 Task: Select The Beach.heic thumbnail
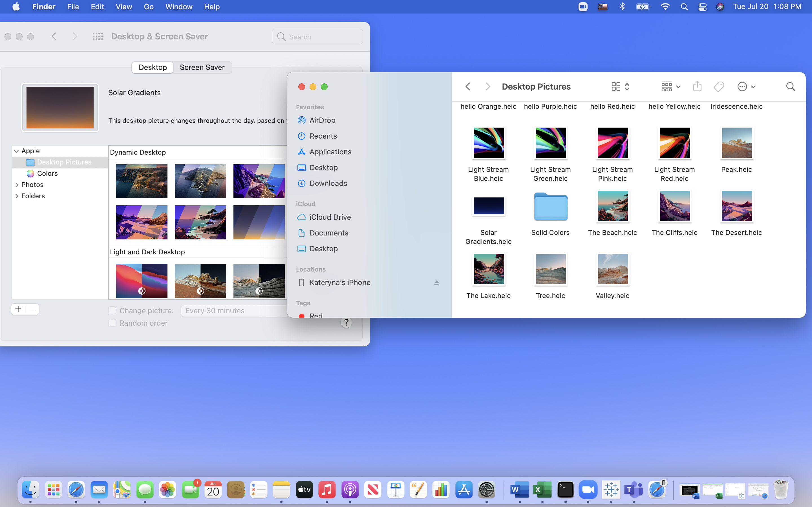pos(612,206)
